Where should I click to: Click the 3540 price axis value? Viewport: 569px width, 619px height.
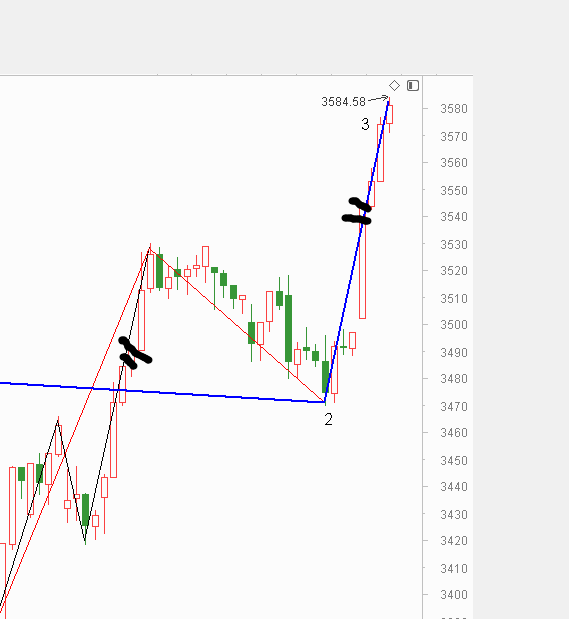pyautogui.click(x=454, y=217)
